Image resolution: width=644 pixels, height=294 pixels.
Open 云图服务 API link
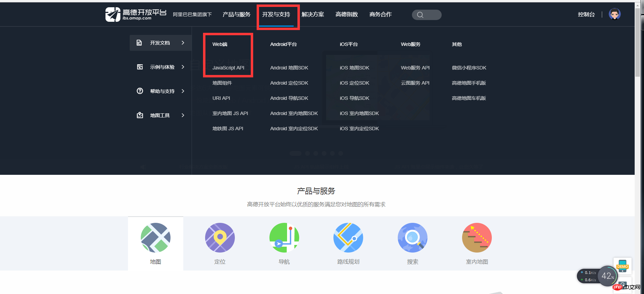tap(415, 83)
